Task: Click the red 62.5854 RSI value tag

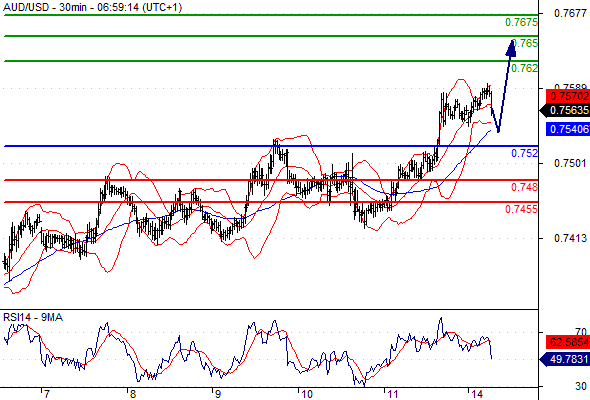Action: point(568,342)
